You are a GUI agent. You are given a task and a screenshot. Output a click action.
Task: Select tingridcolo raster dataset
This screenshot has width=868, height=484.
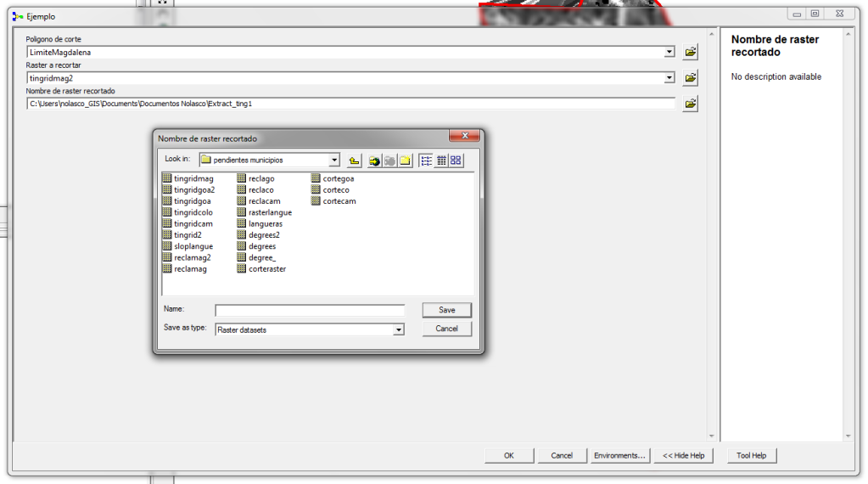coord(188,212)
